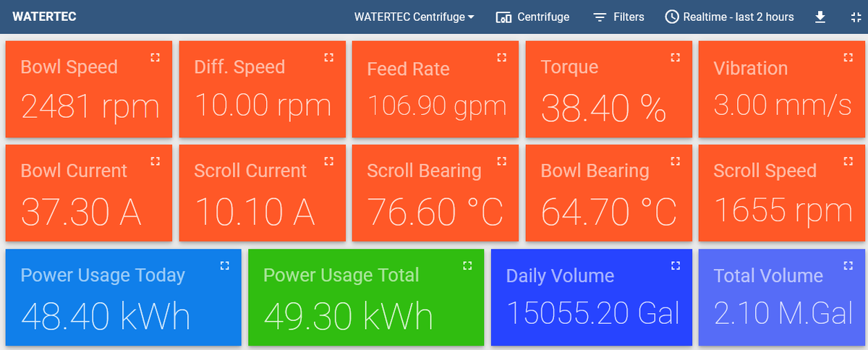Image resolution: width=868 pixels, height=350 pixels.
Task: Click the Daily Volume card label
Action: pyautogui.click(x=560, y=276)
